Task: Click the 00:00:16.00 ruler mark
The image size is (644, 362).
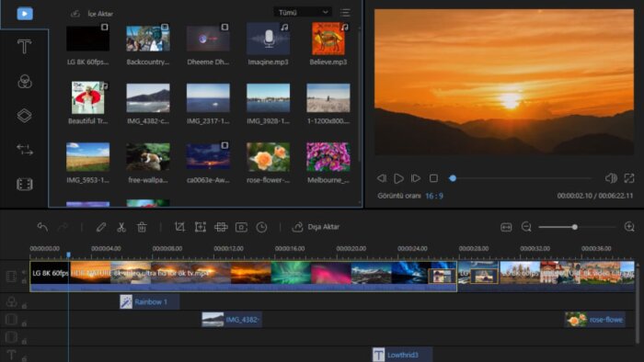Action: click(x=290, y=248)
